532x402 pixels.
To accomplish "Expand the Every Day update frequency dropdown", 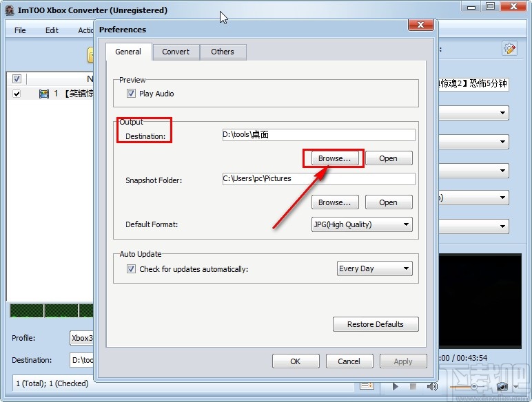I will [375, 268].
